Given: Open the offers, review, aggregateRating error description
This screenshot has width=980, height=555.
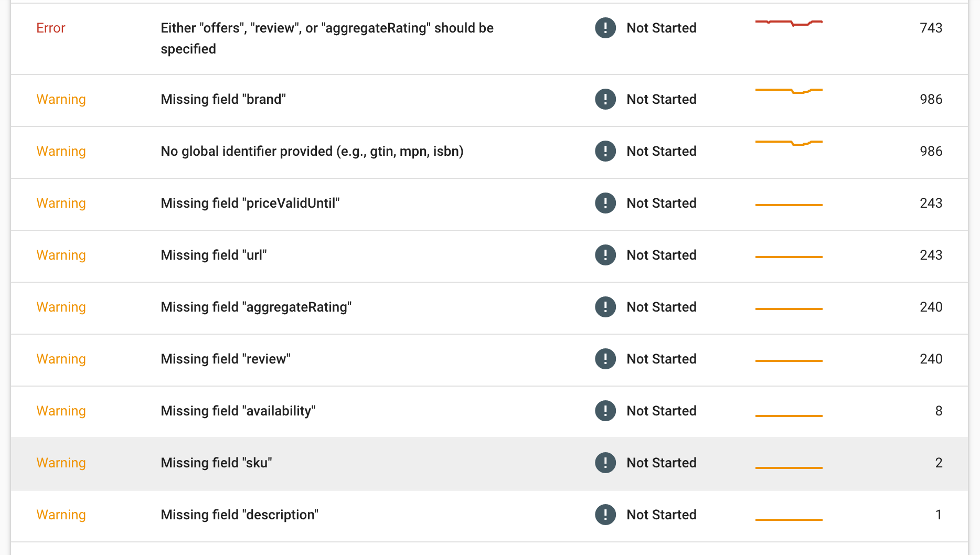Looking at the screenshot, I should coord(326,38).
